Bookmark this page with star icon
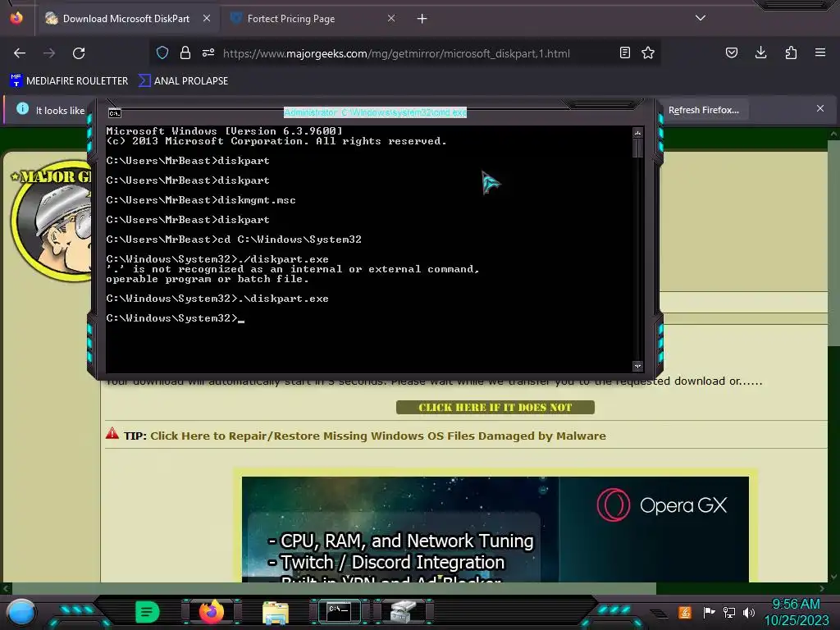This screenshot has height=630, width=840. [x=648, y=52]
